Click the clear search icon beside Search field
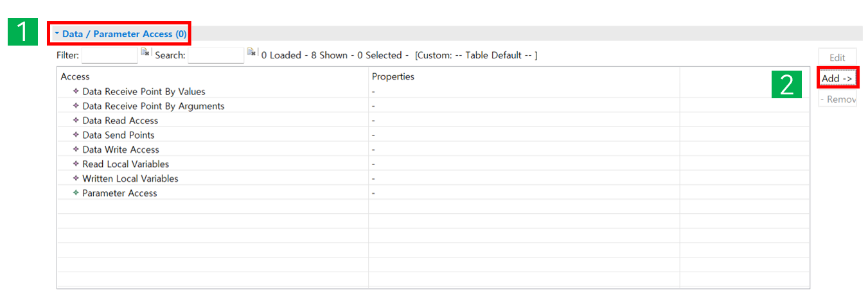The width and height of the screenshot is (868, 296). click(x=252, y=52)
